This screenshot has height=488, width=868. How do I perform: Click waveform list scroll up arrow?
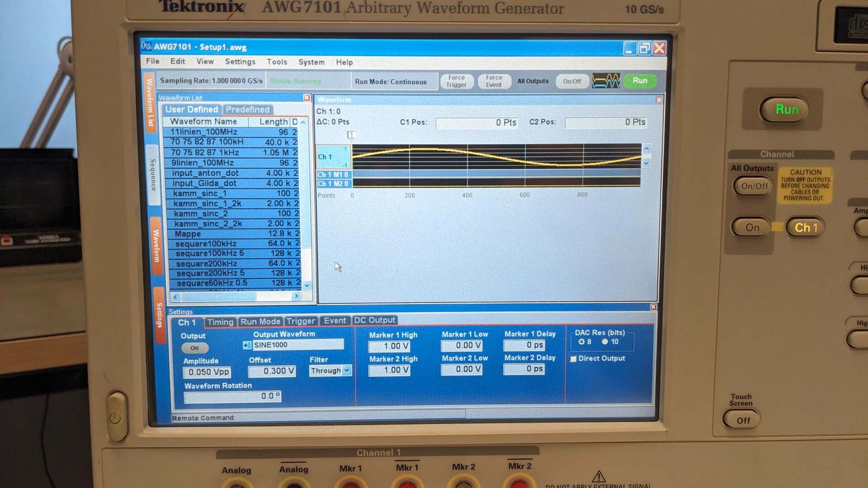tap(303, 122)
